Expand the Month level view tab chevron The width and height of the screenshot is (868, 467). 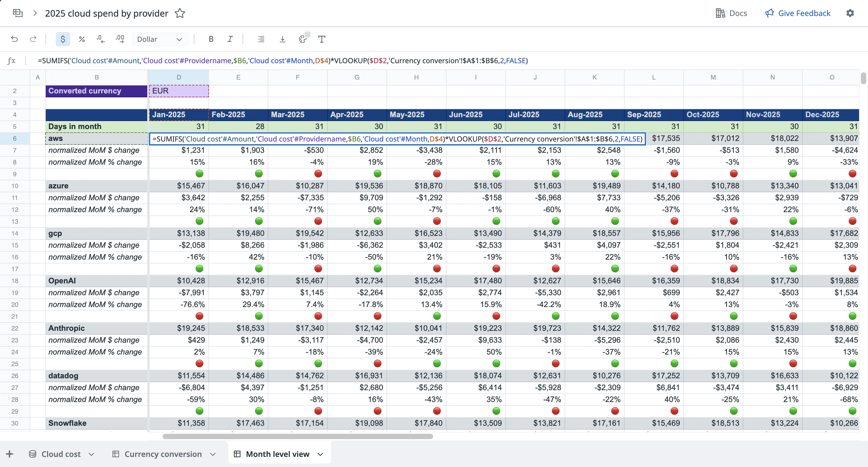(320, 454)
